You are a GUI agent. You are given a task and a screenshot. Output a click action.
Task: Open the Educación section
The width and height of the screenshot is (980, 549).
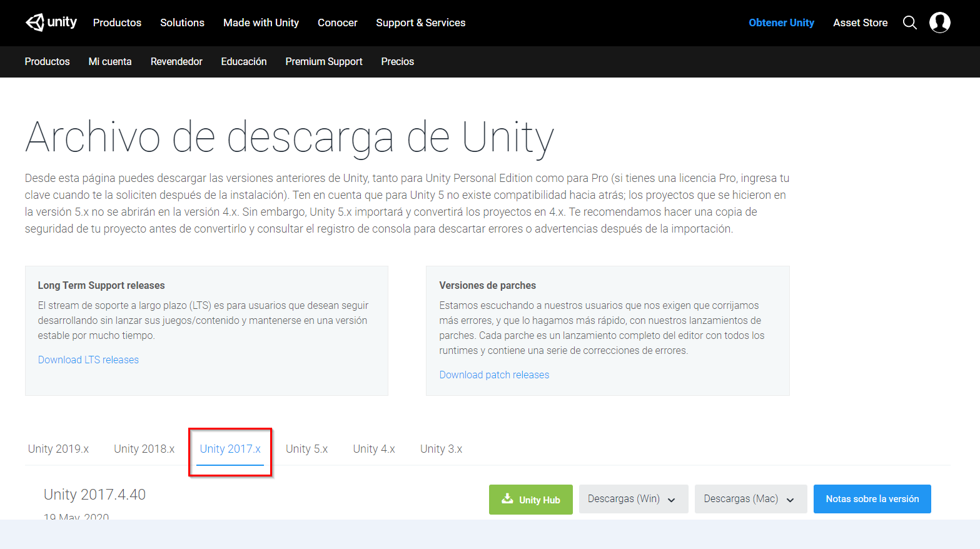click(x=244, y=61)
